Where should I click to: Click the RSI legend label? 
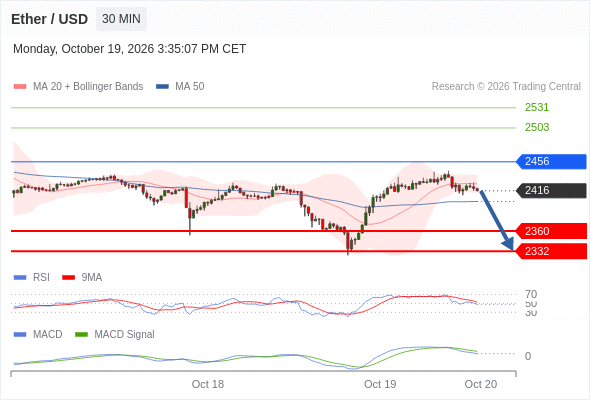click(x=41, y=278)
